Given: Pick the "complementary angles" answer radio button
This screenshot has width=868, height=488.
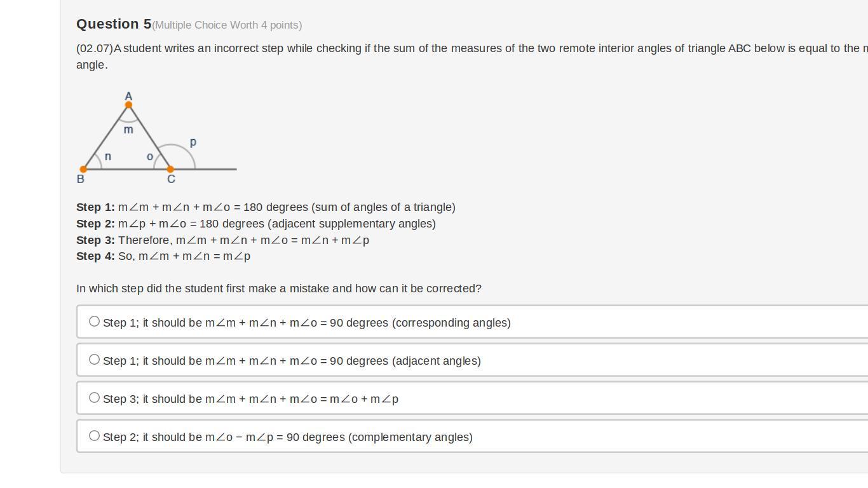Looking at the screenshot, I should (94, 436).
